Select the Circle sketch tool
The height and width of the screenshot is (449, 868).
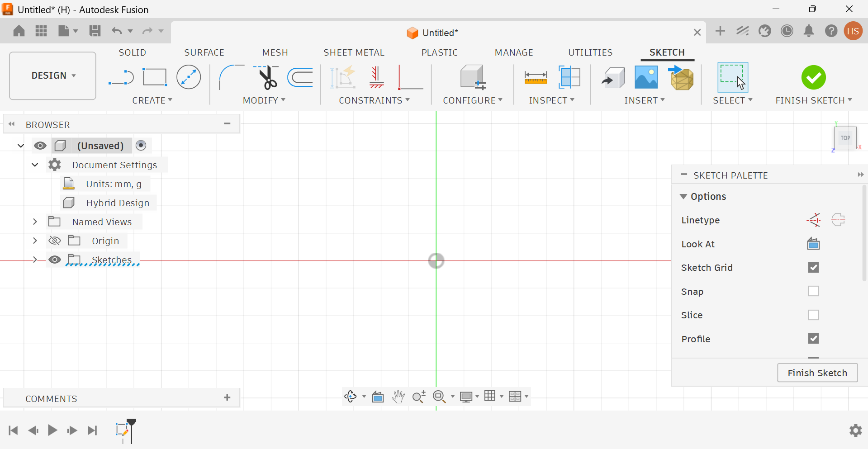(x=189, y=77)
